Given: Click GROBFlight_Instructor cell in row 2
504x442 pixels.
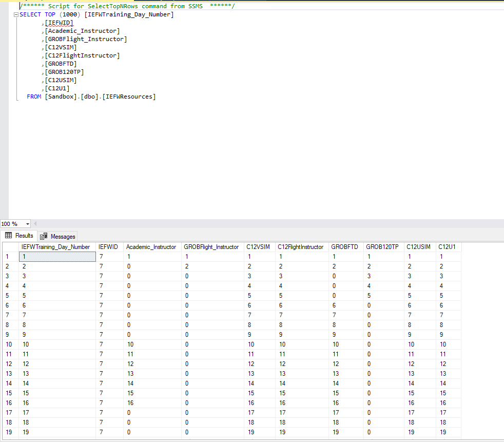Looking at the screenshot, I should click(x=212, y=266).
